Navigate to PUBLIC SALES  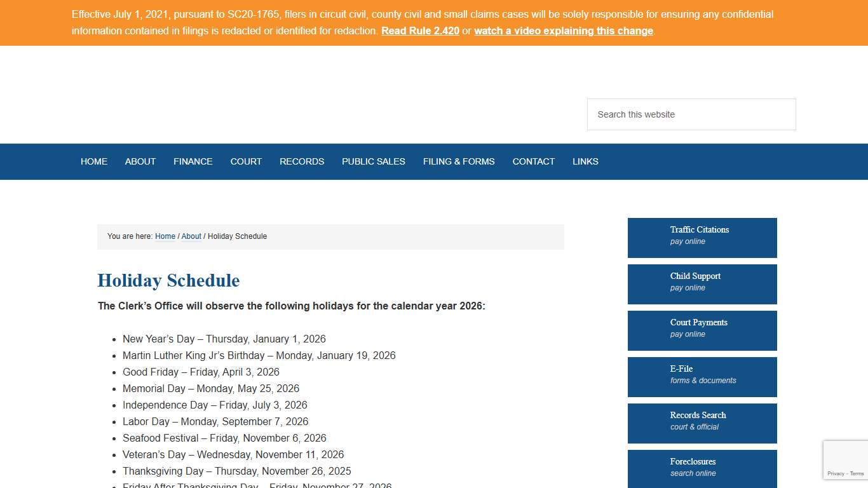tap(374, 161)
